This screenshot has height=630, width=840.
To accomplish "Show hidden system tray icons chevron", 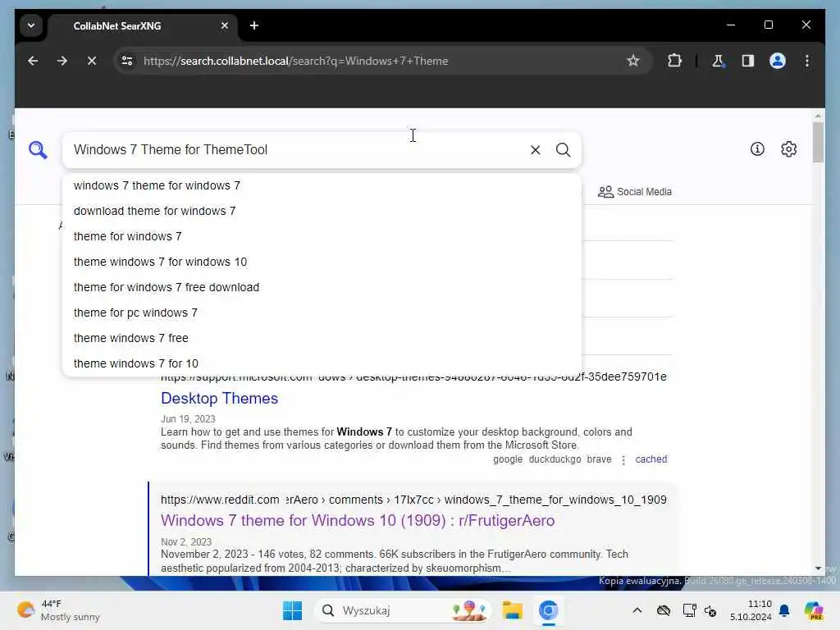I will tap(637, 610).
